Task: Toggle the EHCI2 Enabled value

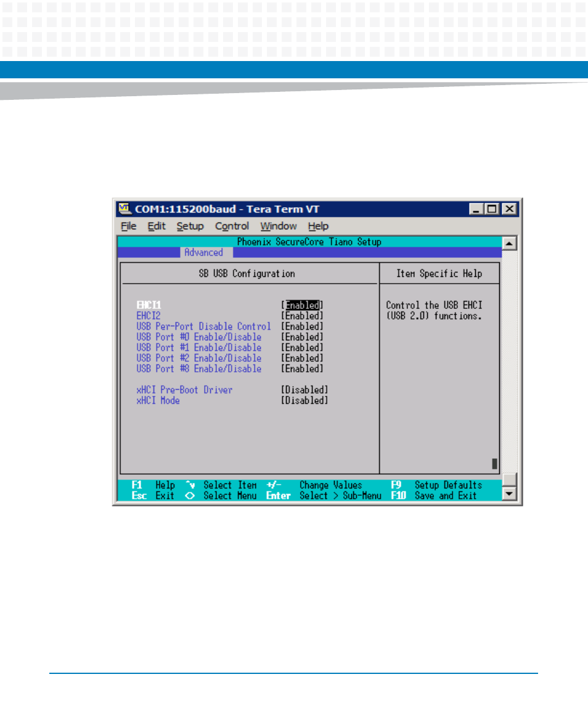Action: pyautogui.click(x=302, y=316)
